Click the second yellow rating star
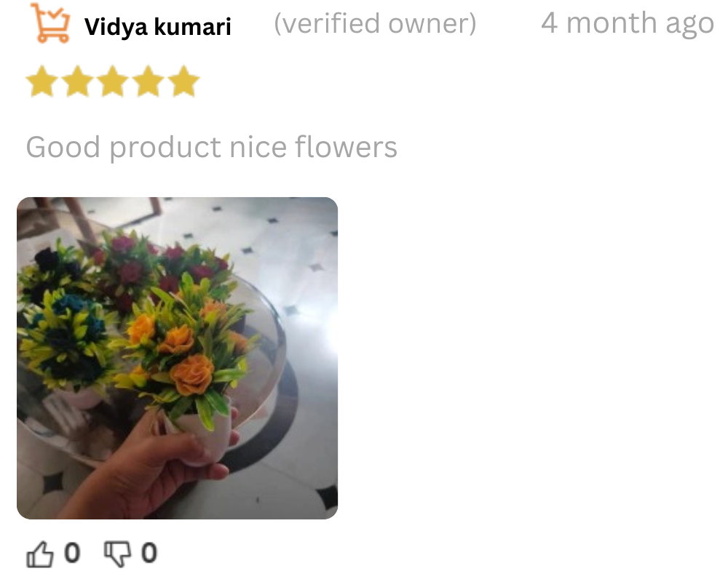728x582 pixels. (78, 81)
